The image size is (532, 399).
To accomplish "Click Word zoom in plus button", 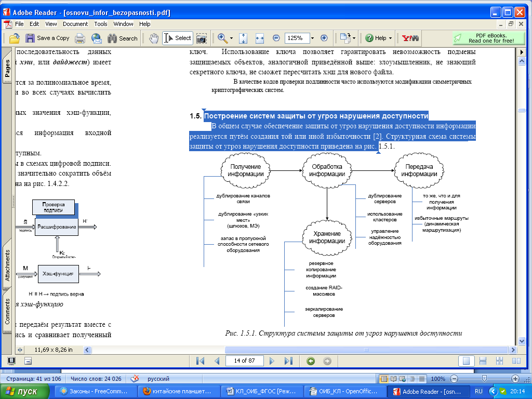I will click(515, 379).
